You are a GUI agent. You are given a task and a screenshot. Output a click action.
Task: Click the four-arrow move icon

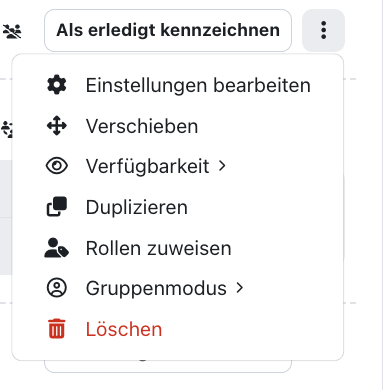coord(57,126)
